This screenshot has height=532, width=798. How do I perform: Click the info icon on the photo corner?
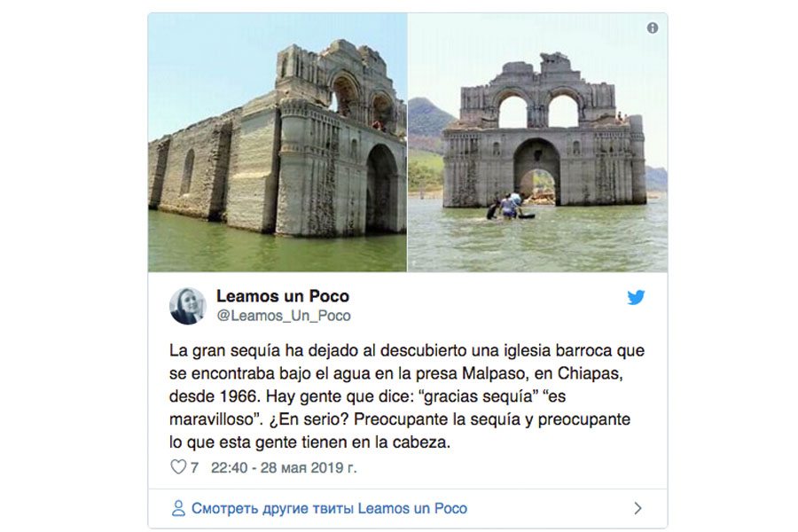pos(652,28)
